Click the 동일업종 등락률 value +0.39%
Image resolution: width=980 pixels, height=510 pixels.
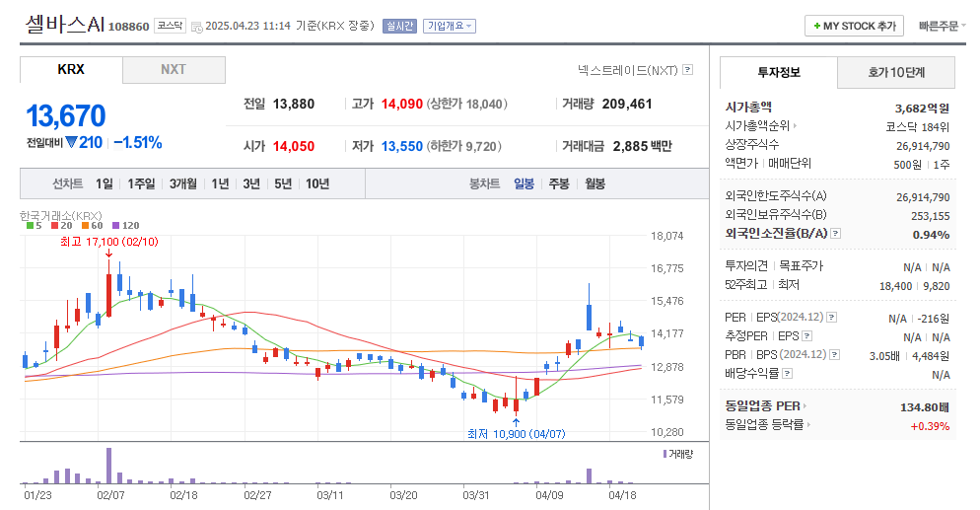[930, 426]
